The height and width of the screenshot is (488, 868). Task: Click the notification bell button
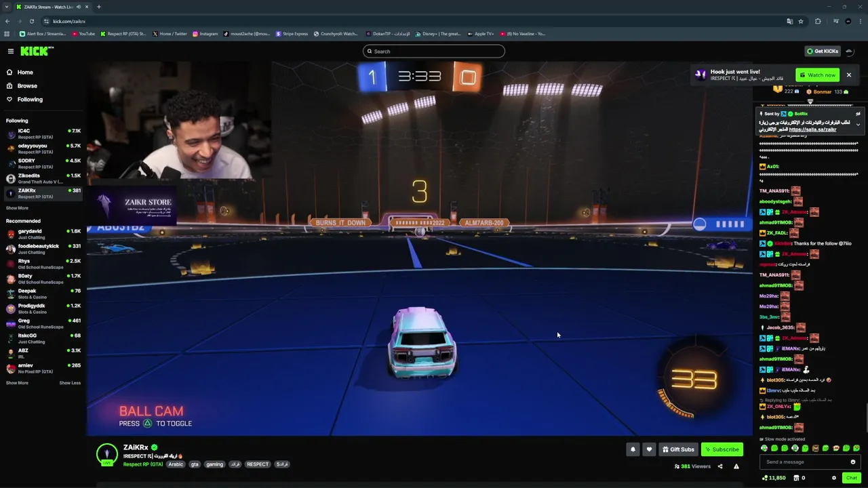pyautogui.click(x=633, y=449)
